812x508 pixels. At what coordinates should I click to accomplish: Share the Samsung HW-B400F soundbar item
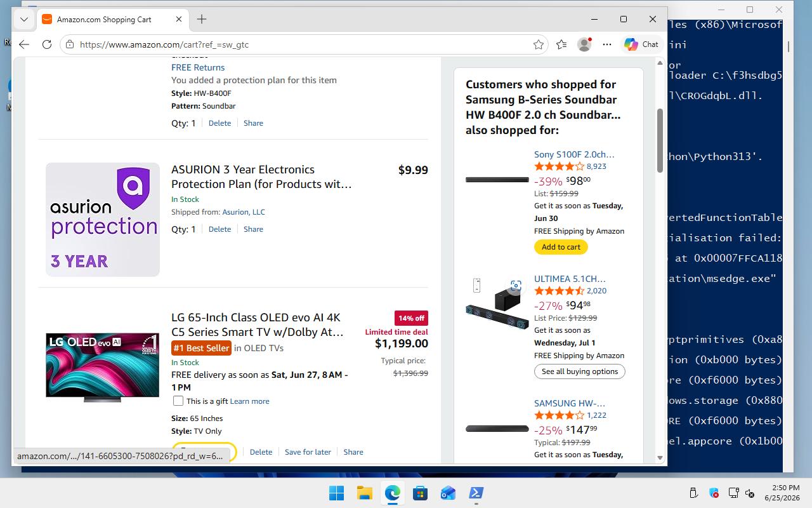(x=253, y=123)
